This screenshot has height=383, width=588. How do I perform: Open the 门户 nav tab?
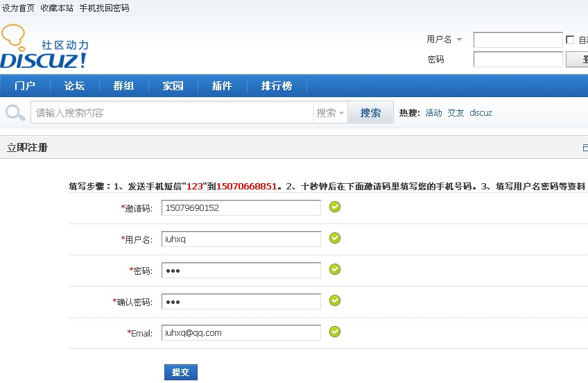point(25,86)
